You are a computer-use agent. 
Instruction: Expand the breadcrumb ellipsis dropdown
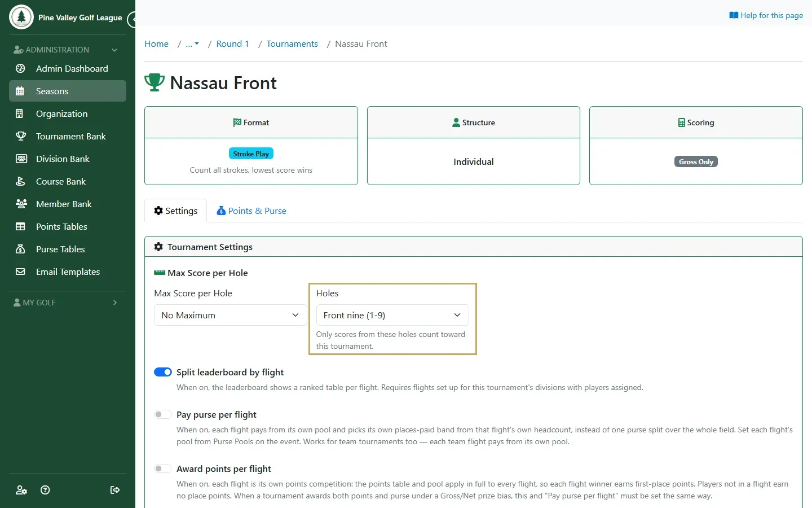[x=192, y=44]
